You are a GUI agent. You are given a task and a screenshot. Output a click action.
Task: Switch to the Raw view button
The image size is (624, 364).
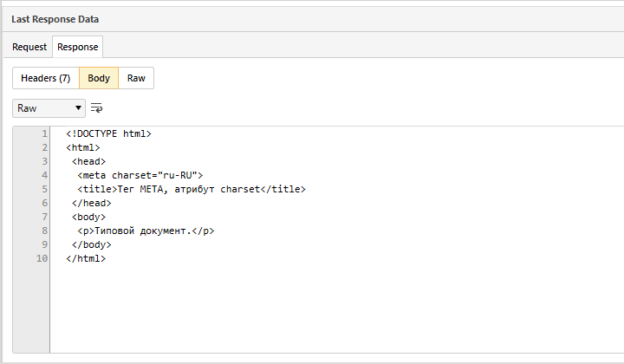(x=136, y=78)
